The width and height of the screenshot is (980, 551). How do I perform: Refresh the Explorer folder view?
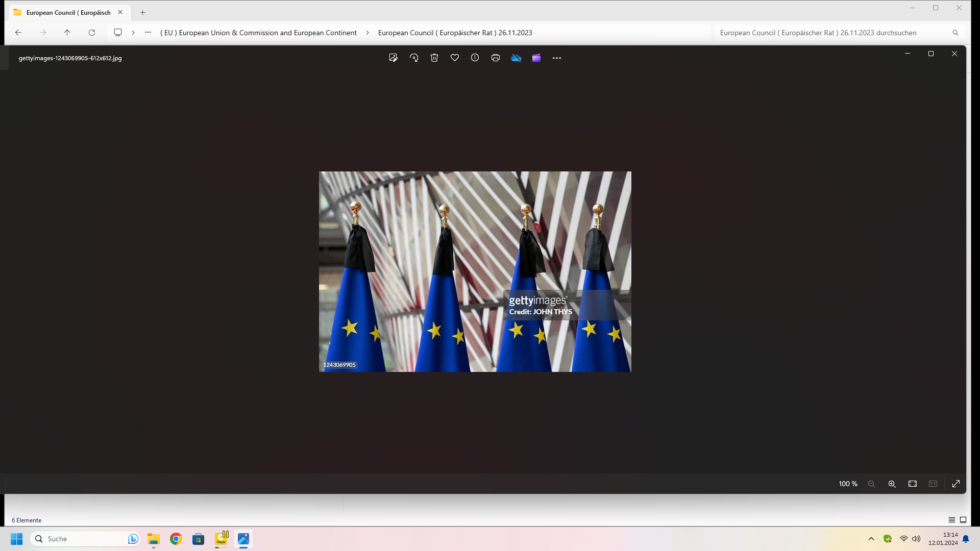click(92, 33)
